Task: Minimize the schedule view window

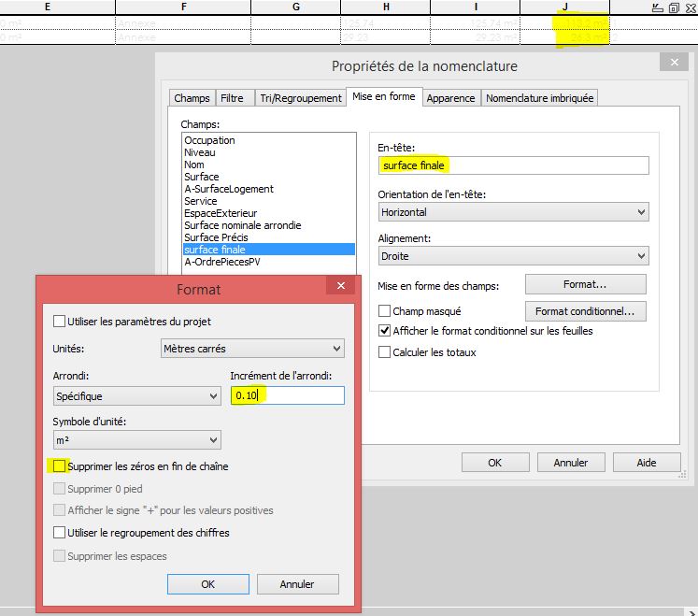Action: click(x=658, y=7)
